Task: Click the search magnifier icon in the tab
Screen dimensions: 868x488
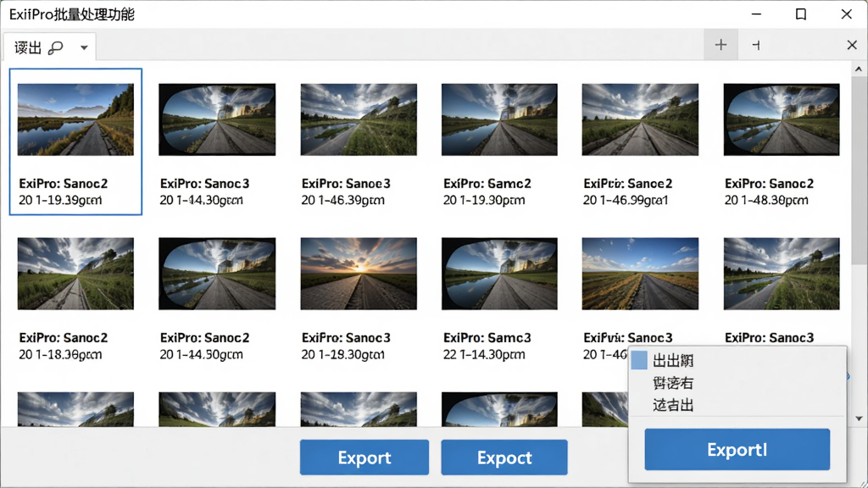Action: click(x=55, y=48)
